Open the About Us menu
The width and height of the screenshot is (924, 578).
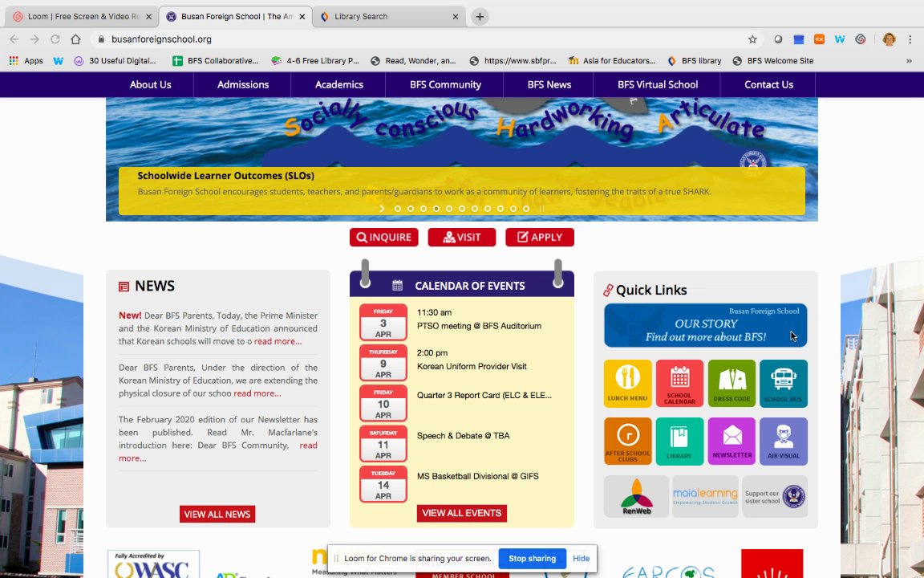[x=150, y=85]
